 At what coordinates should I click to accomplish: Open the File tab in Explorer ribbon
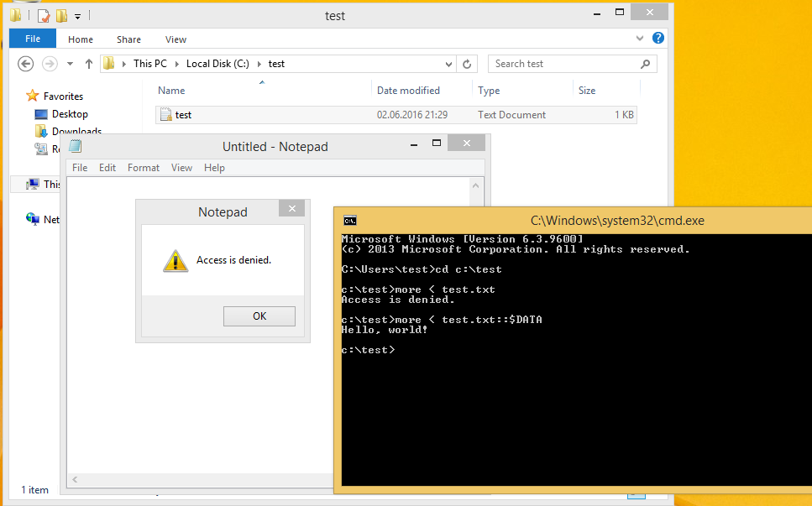point(33,39)
